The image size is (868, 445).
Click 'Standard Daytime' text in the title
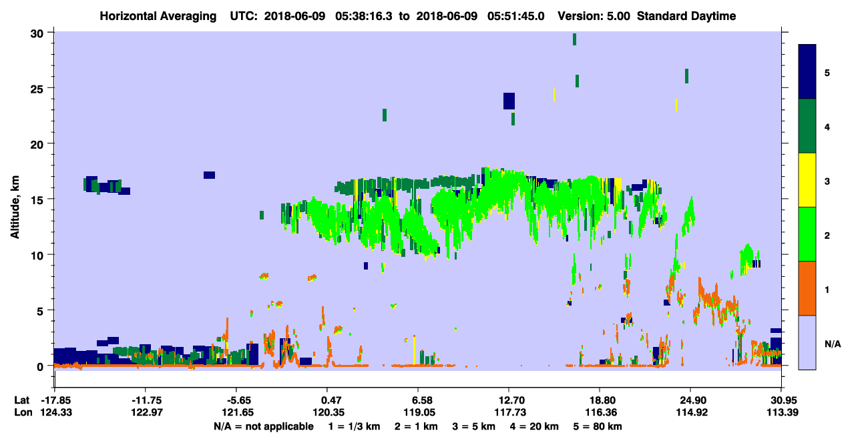[x=686, y=16]
